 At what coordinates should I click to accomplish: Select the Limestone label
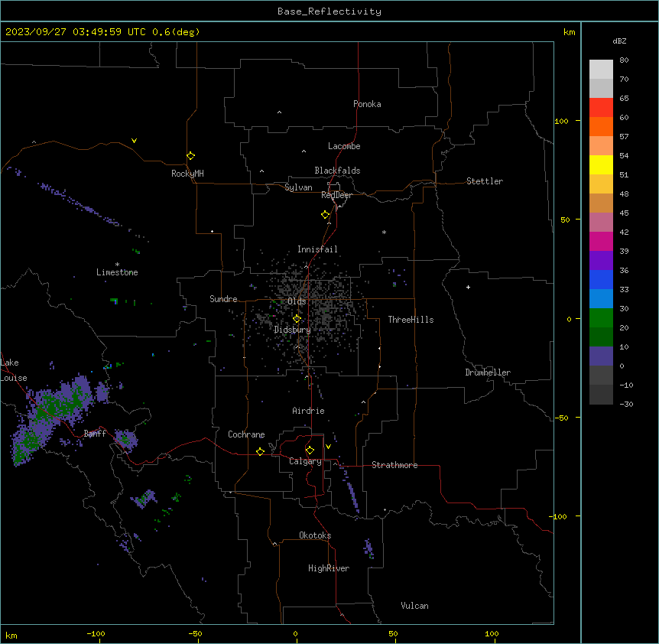pos(117,272)
